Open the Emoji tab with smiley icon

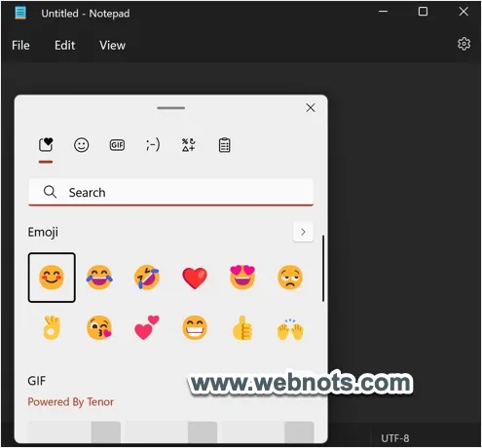tap(81, 145)
